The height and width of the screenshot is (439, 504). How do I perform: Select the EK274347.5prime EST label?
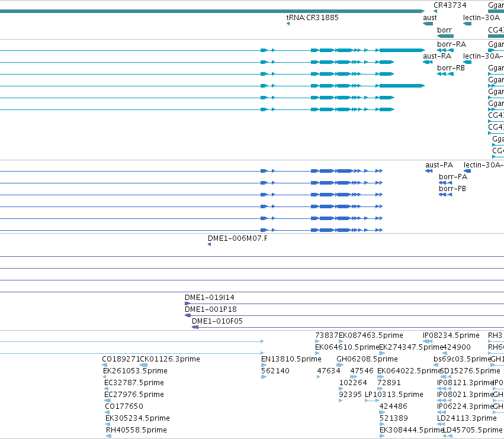click(x=411, y=347)
